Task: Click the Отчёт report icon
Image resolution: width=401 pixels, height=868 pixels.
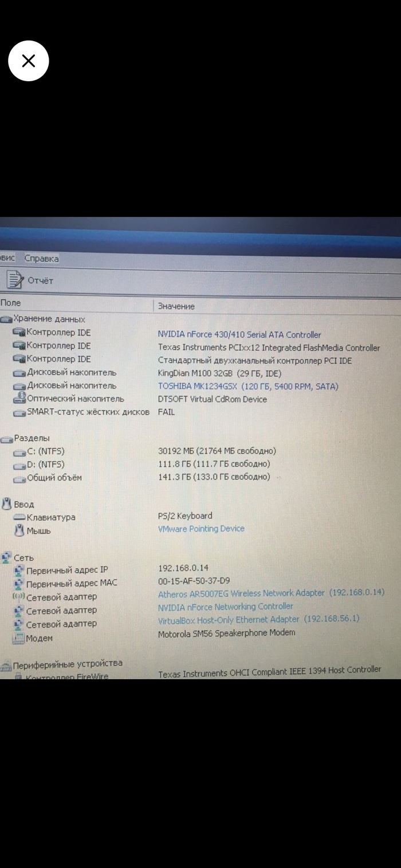Action: (15, 280)
